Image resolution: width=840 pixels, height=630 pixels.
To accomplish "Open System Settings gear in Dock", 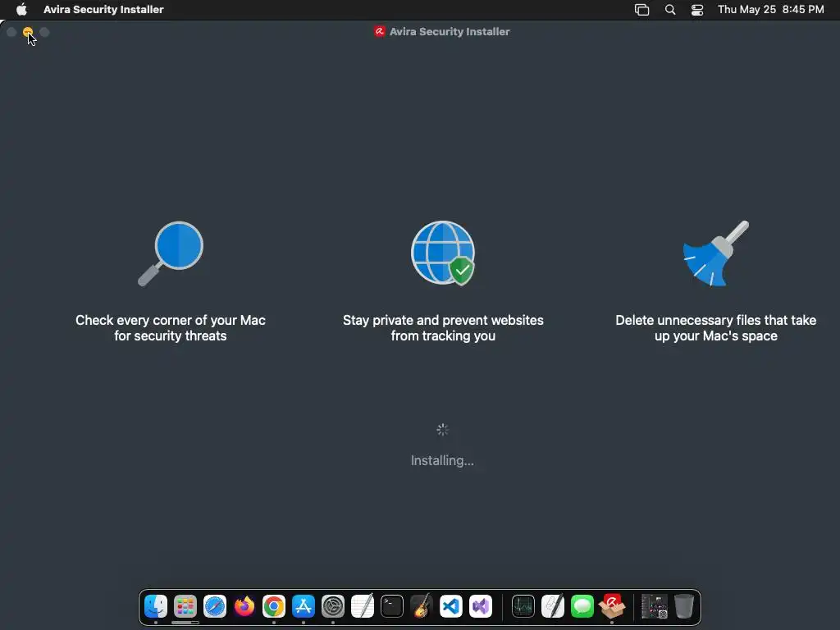I will pos(333,606).
